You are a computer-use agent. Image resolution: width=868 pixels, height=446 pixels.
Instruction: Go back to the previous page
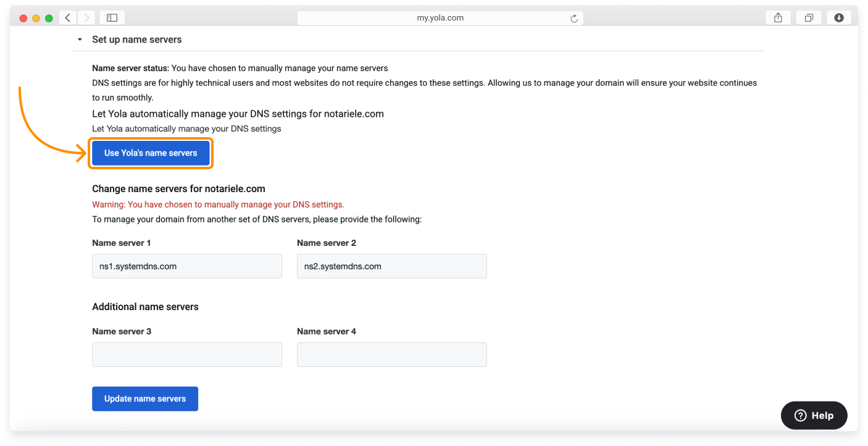click(68, 18)
